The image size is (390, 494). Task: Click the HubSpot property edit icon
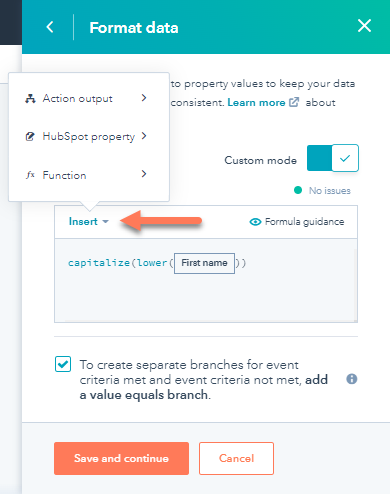pyautogui.click(x=30, y=136)
